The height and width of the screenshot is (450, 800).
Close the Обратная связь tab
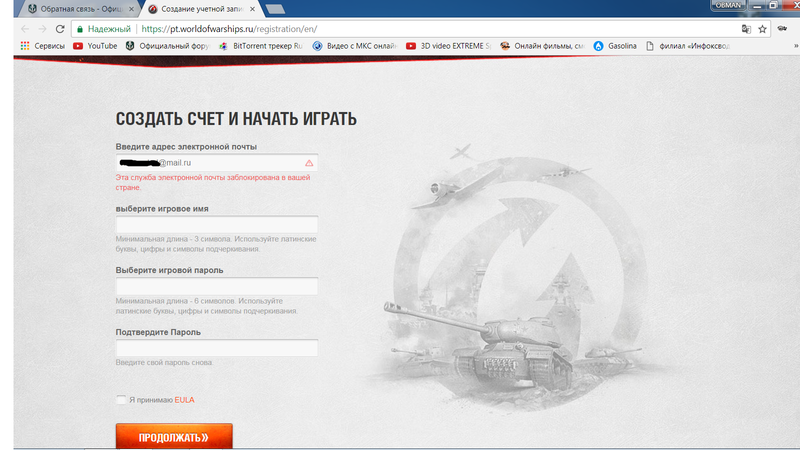132,9
